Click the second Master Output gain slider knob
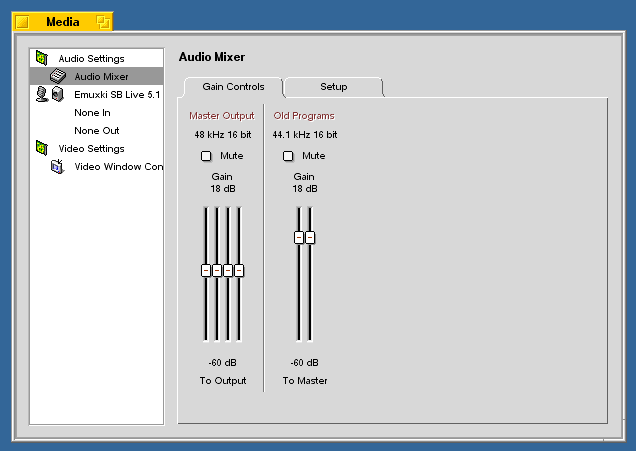636x451 pixels. click(217, 270)
